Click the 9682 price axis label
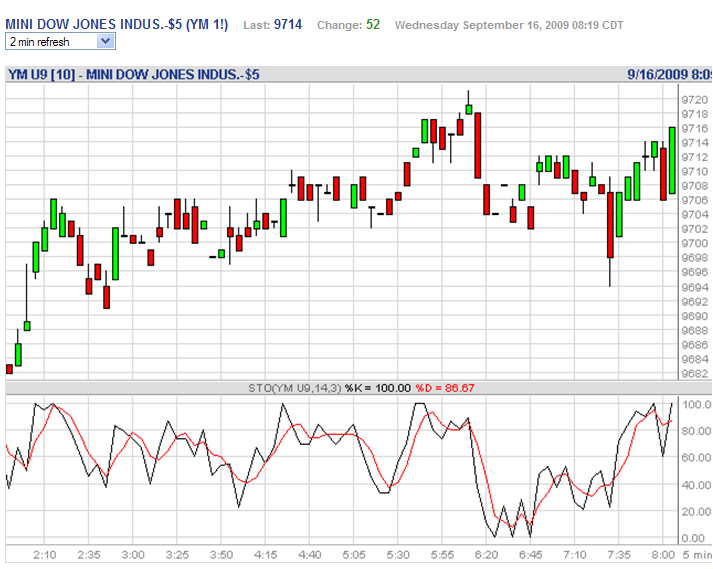The width and height of the screenshot is (713, 569). click(x=694, y=374)
